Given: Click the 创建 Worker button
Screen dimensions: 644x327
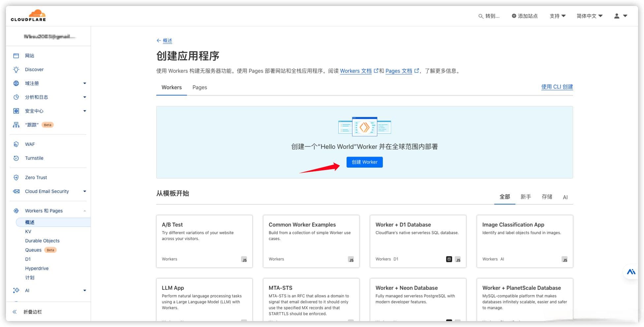Looking at the screenshot, I should [x=364, y=162].
